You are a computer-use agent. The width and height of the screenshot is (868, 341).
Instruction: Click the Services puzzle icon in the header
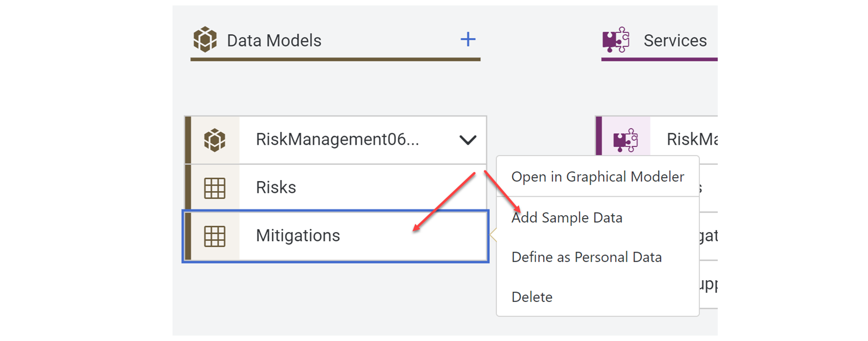[x=616, y=40]
